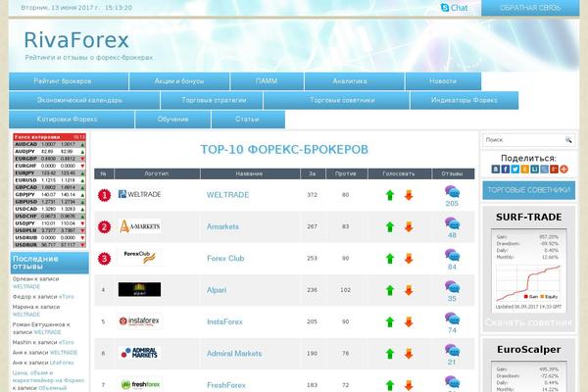This screenshot has height=392, width=588.
Task: Open EuroScalper advisor widget
Action: coord(529,366)
